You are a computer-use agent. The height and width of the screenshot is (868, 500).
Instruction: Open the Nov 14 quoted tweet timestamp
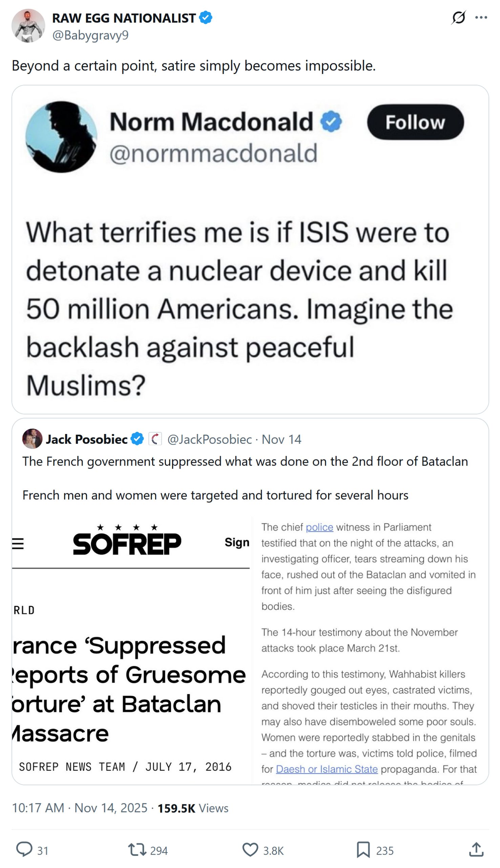(x=281, y=439)
